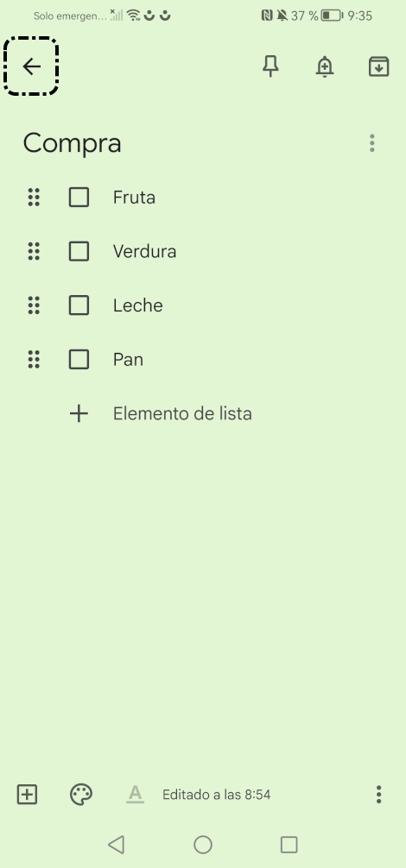Tap the Android home button
406x868 pixels.
click(203, 845)
